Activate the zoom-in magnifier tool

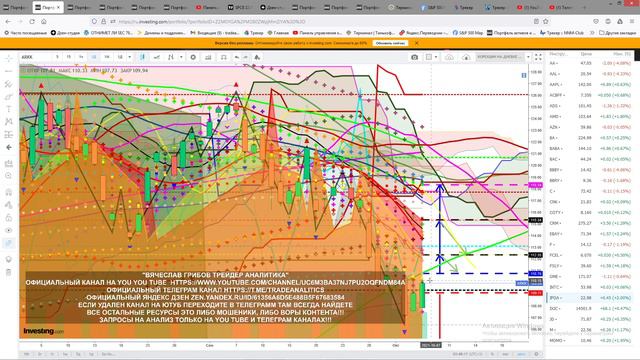(9, 176)
